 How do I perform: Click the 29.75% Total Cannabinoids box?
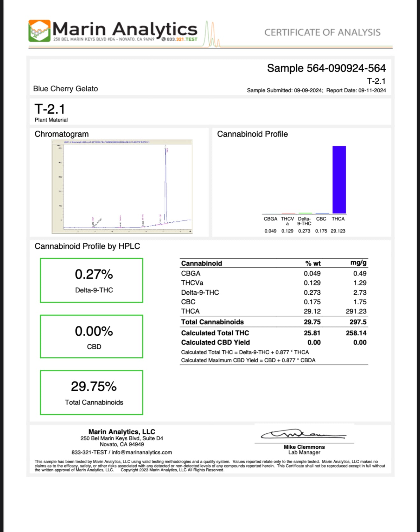point(92,392)
